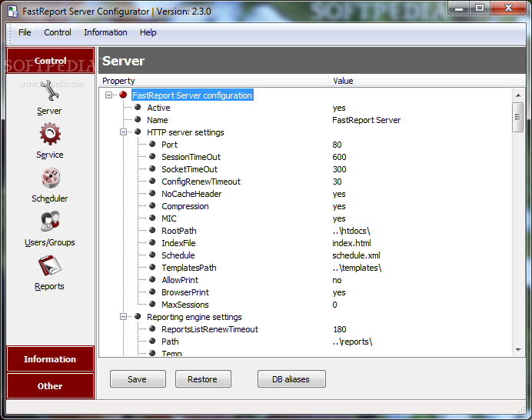Click the vertical scrollbar thumb
The width and height of the screenshot is (532, 420).
coord(517,117)
